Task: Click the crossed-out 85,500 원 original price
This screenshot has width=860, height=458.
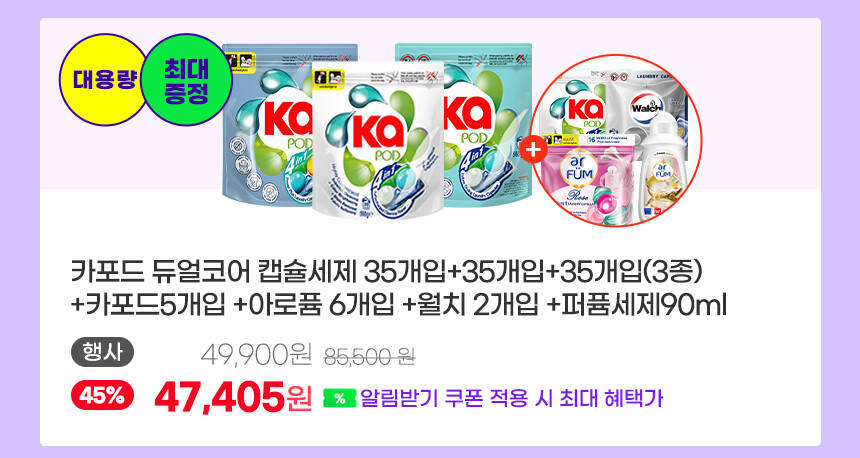Action: tap(370, 357)
